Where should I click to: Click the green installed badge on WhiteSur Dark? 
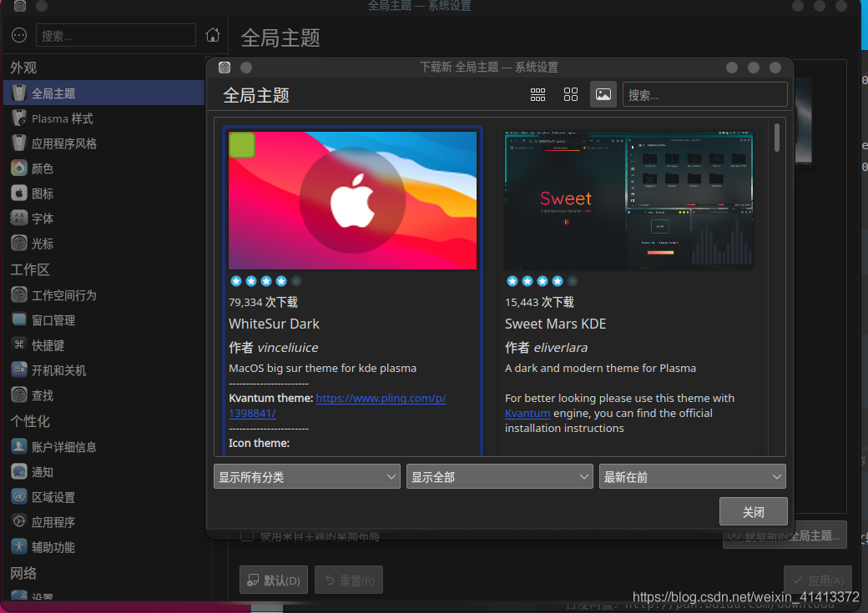click(x=242, y=145)
